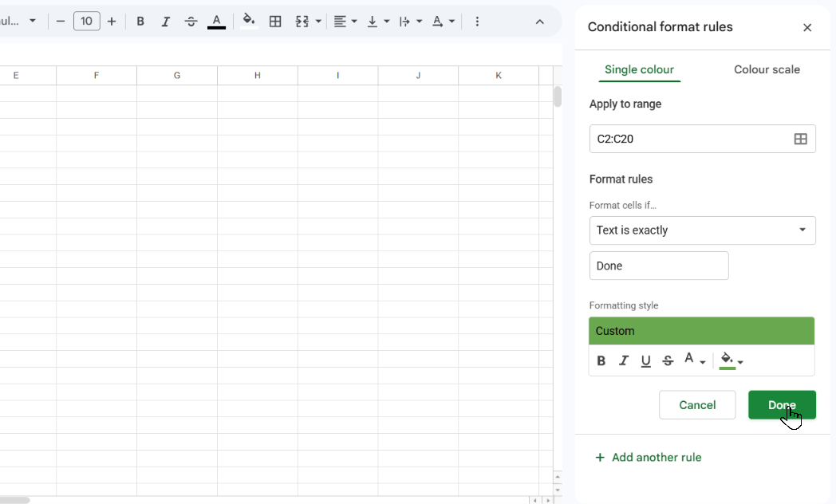Select column F header
Image resolution: width=836 pixels, height=504 pixels.
(x=97, y=76)
